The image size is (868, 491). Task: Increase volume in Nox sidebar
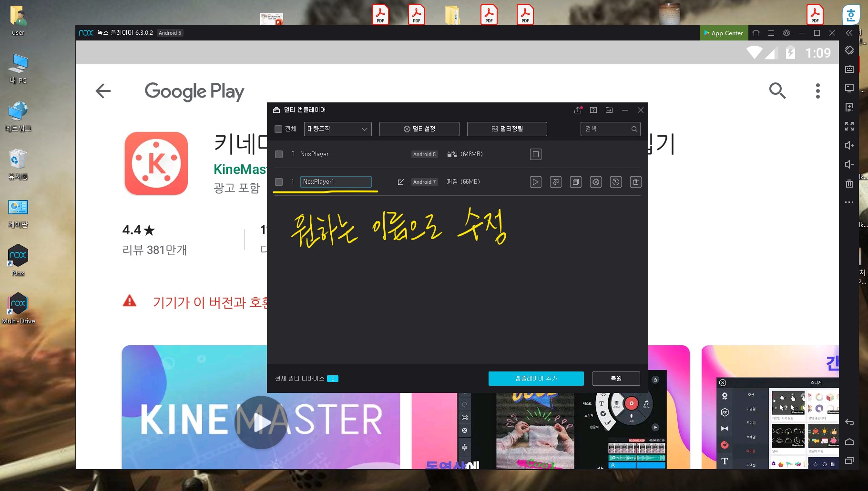849,145
